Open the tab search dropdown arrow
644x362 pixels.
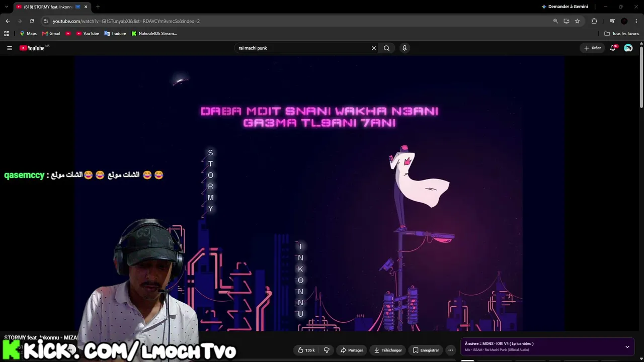[x=6, y=7]
